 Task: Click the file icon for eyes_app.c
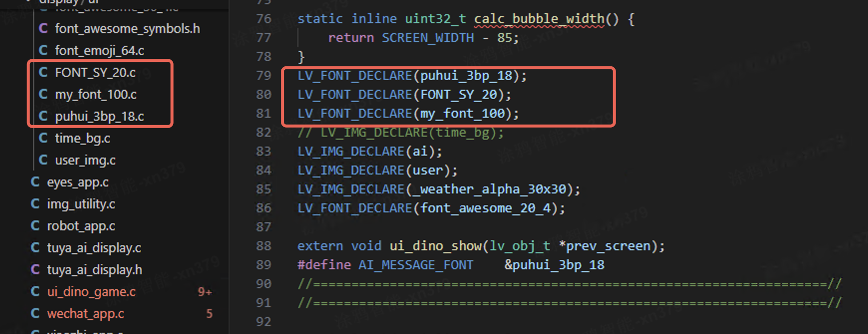tap(35, 182)
